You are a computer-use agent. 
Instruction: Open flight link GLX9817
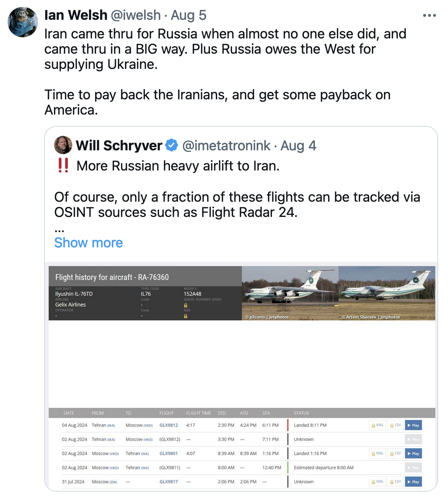coord(168,482)
